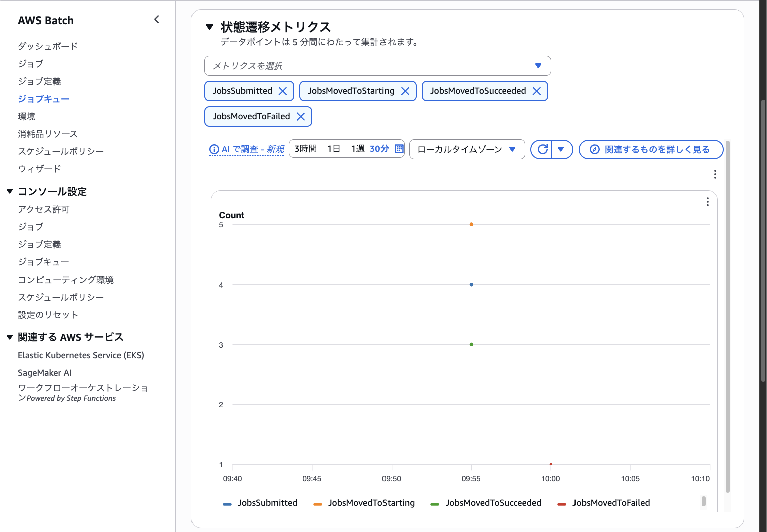The width and height of the screenshot is (767, 532).
Task: Open the メトリクスを選択 dropdown
Action: click(377, 66)
